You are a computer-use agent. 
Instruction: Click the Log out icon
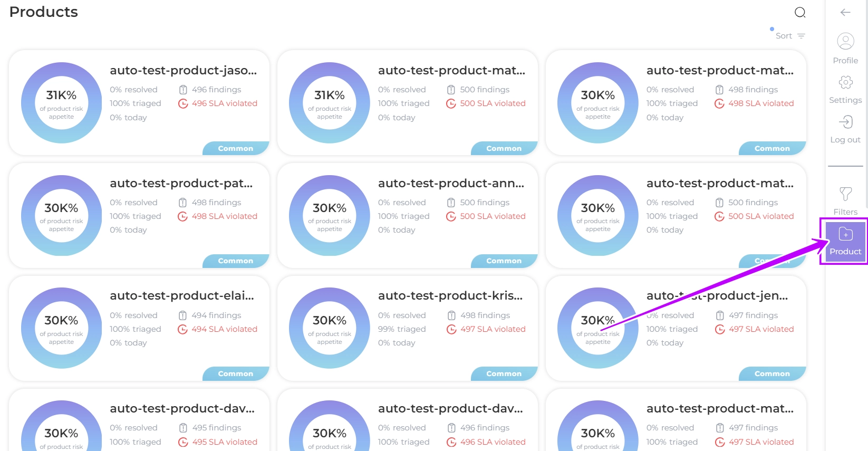coord(845,122)
